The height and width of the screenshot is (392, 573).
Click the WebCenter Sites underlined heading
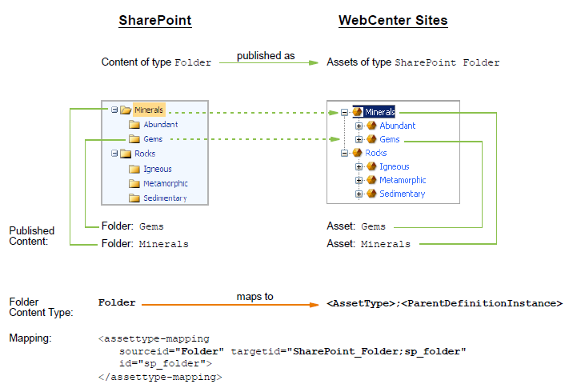pyautogui.click(x=393, y=21)
